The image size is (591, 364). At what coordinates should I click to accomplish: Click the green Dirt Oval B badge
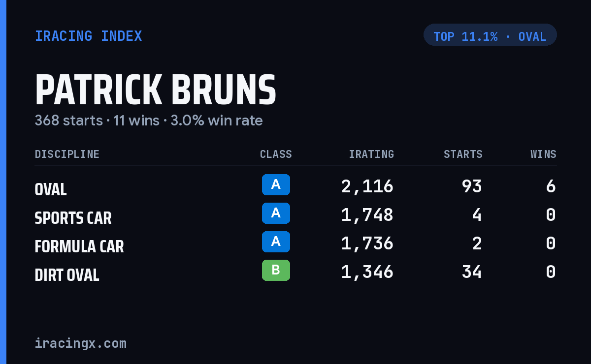click(x=276, y=271)
